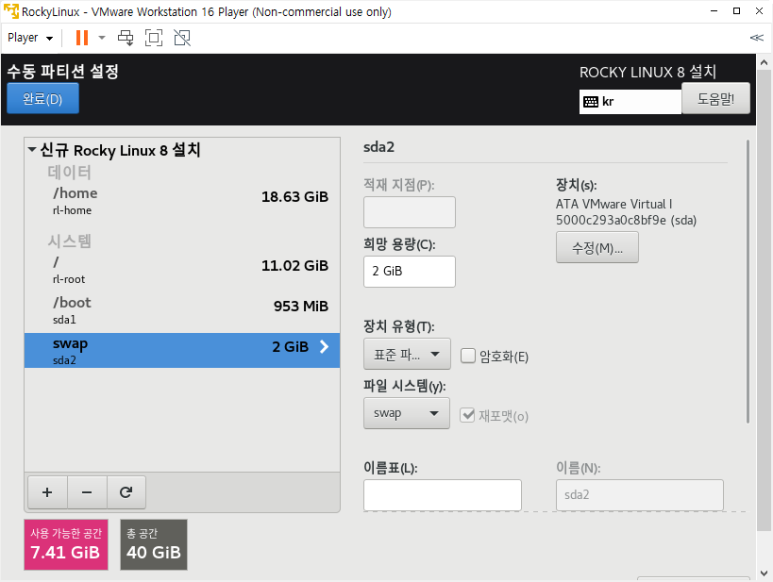This screenshot has width=773, height=582.
Task: Click the 사용 가능한 공간 7.41 GiB box
Action: tap(66, 545)
